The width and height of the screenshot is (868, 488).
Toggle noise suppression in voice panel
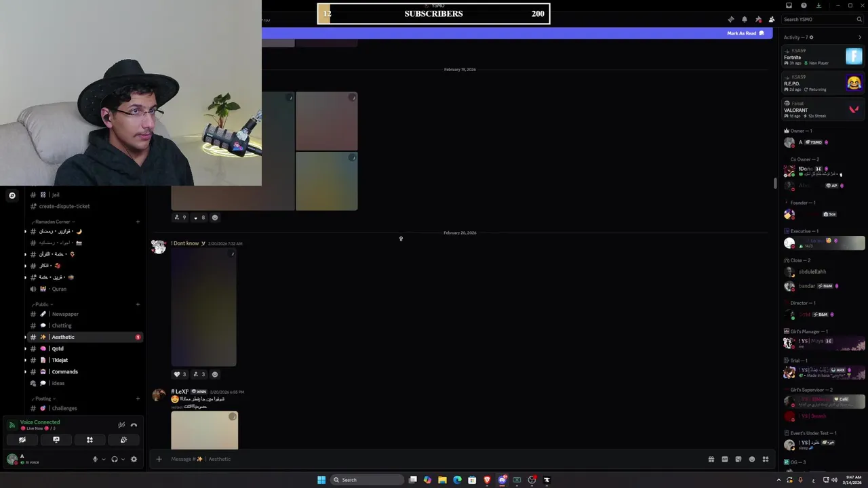pyautogui.click(x=121, y=425)
